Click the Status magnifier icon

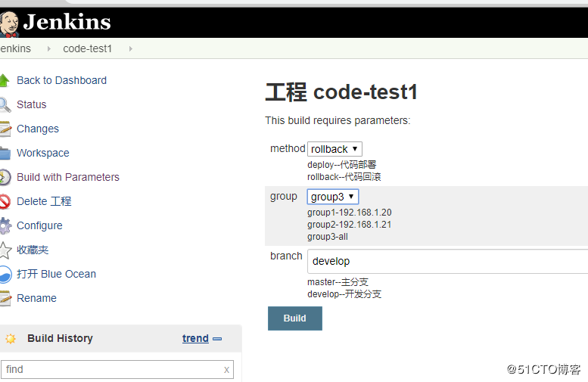click(x=5, y=104)
